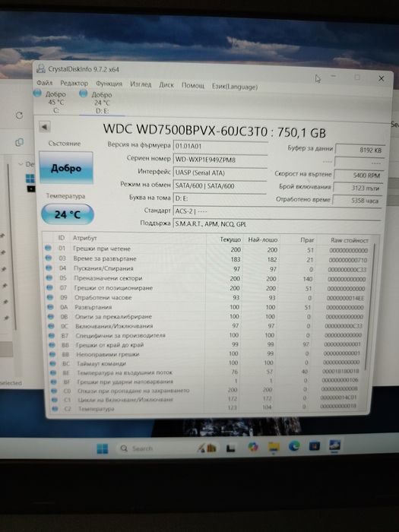Click the features field S.M.A.R.T., APM, NCQ, GPL
Screen dimensions: 399x532
point(277,224)
